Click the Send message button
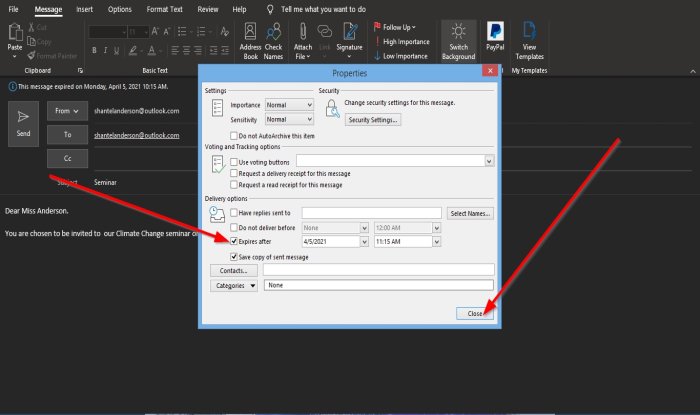The width and height of the screenshot is (700, 415). click(x=23, y=124)
